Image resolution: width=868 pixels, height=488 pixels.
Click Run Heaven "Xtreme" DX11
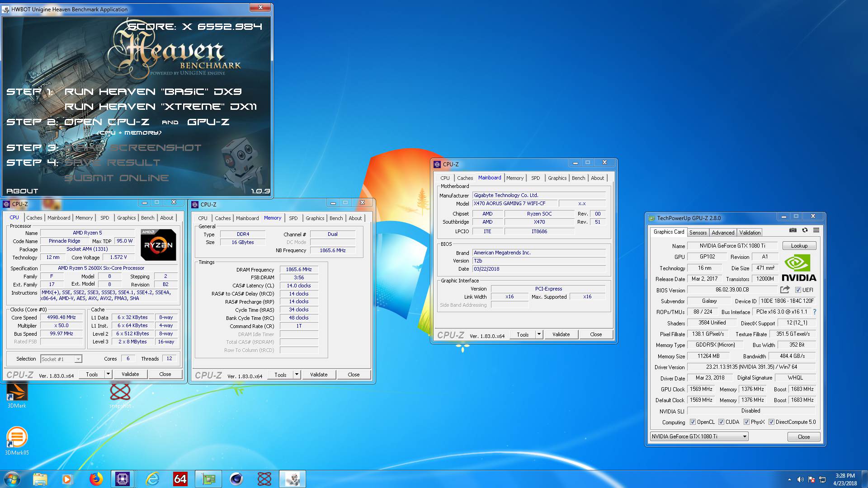161,107
